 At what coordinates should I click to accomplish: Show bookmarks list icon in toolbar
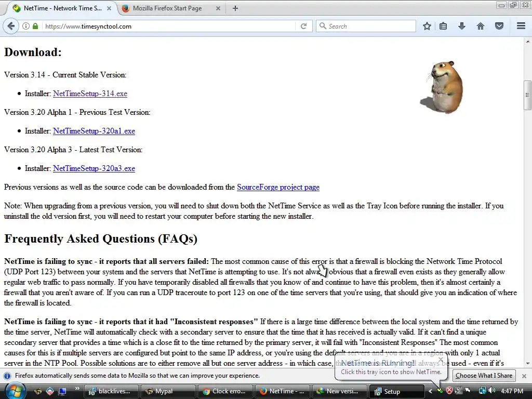(x=443, y=26)
